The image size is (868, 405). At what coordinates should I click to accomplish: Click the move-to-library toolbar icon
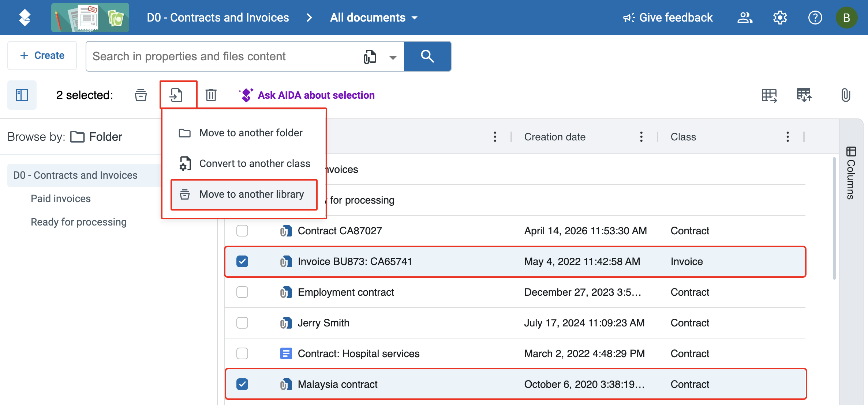tap(141, 95)
